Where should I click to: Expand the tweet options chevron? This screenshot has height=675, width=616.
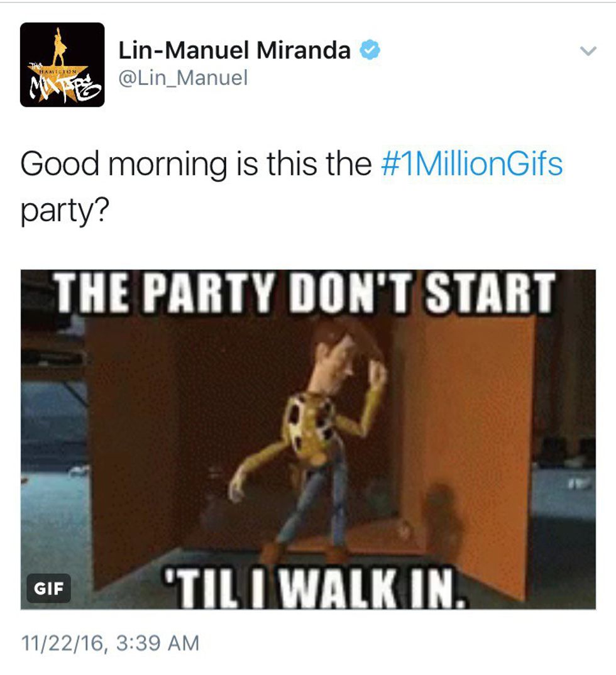(x=588, y=51)
